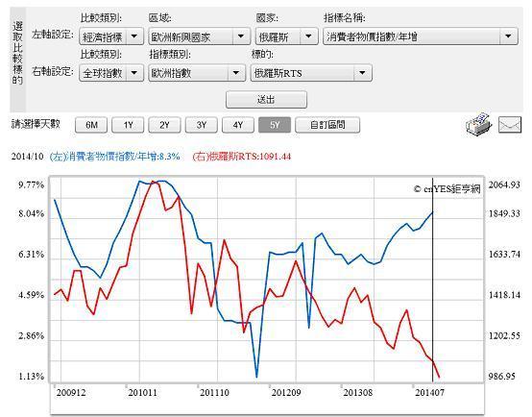Screen dimensions: 532x417
Task: Click the 200912 x-axis label
Action: (71, 393)
